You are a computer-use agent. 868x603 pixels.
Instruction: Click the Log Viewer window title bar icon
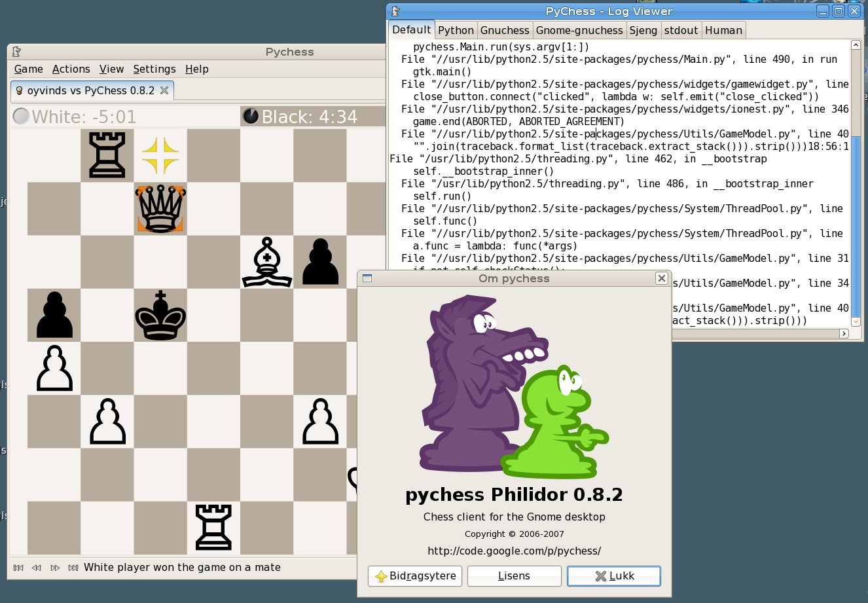[x=396, y=11]
